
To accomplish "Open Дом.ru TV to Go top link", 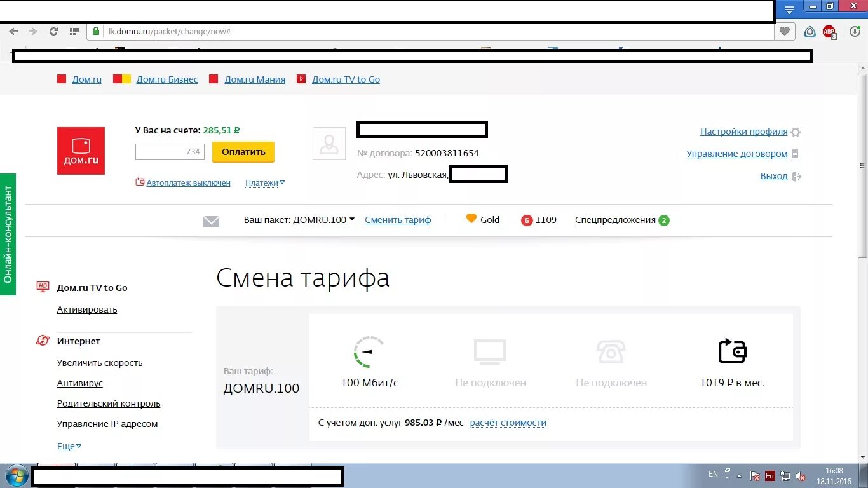I will (346, 79).
